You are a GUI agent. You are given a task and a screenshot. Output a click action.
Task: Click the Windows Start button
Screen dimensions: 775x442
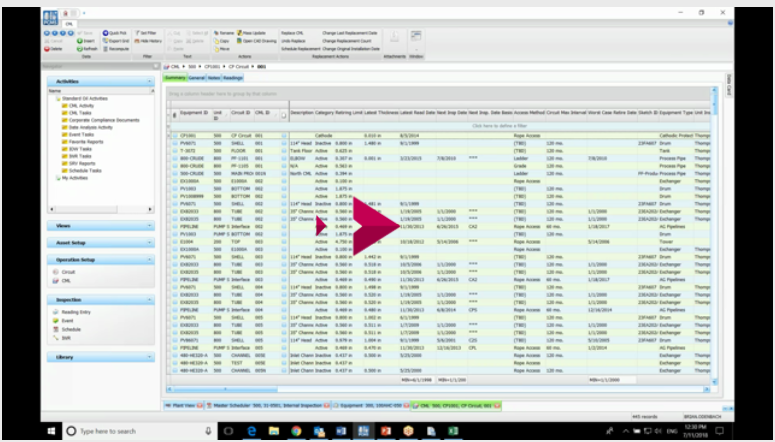pyautogui.click(x=51, y=431)
